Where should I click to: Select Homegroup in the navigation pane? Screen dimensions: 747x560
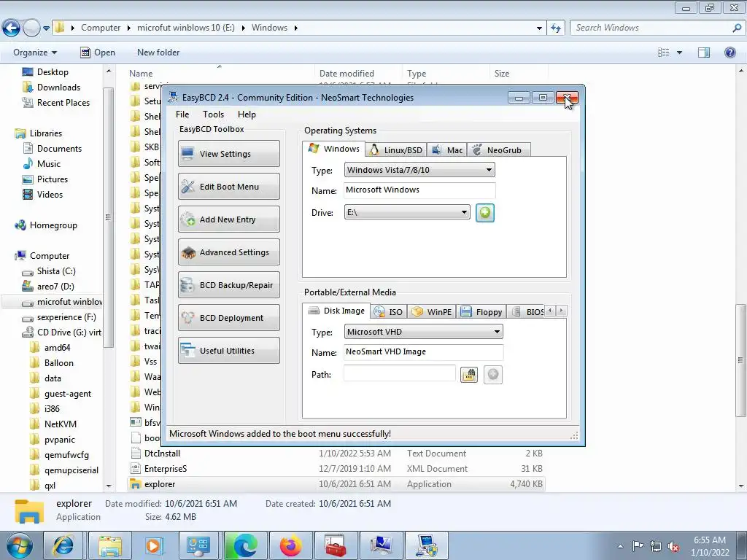[x=53, y=225]
